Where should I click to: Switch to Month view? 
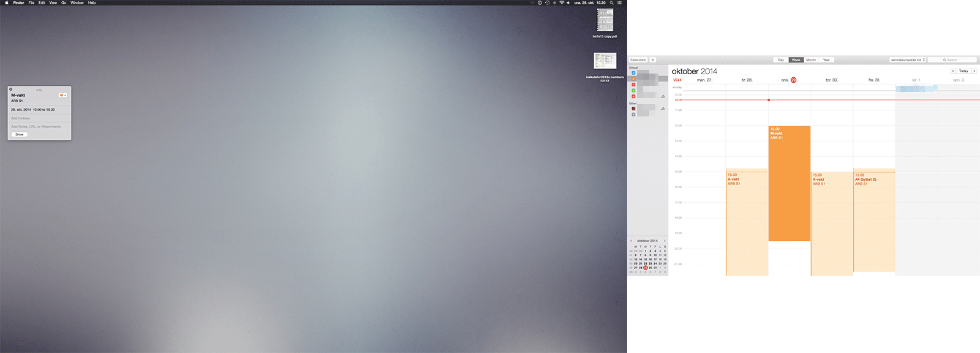click(x=811, y=60)
